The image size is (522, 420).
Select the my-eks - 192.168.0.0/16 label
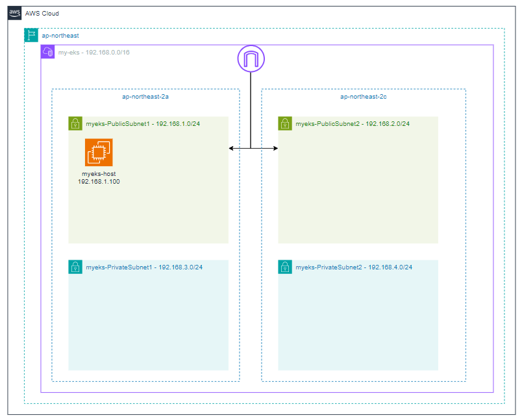[94, 52]
